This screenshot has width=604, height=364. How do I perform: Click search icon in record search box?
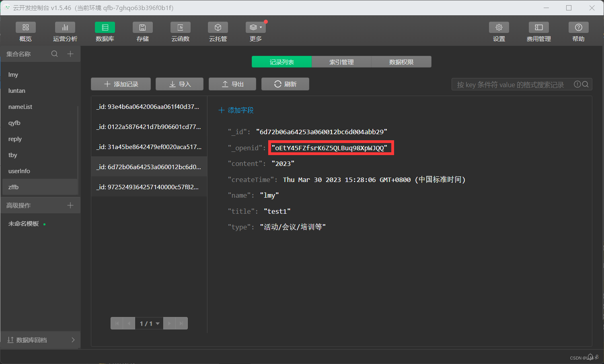[x=586, y=84]
